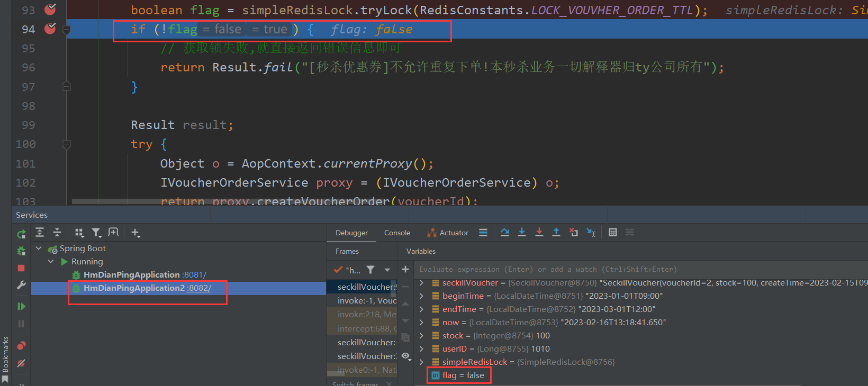Expand the beginTime variable

[421, 296]
